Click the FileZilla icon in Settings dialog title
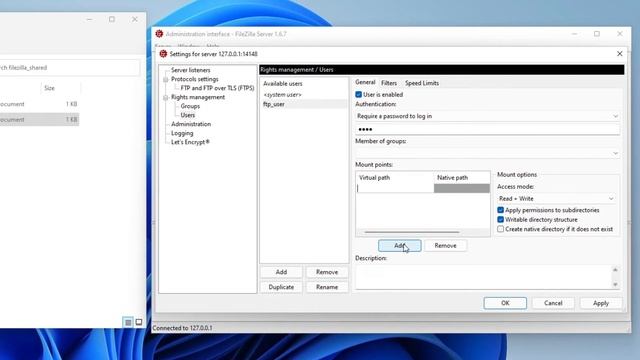640x360 pixels. (163, 54)
